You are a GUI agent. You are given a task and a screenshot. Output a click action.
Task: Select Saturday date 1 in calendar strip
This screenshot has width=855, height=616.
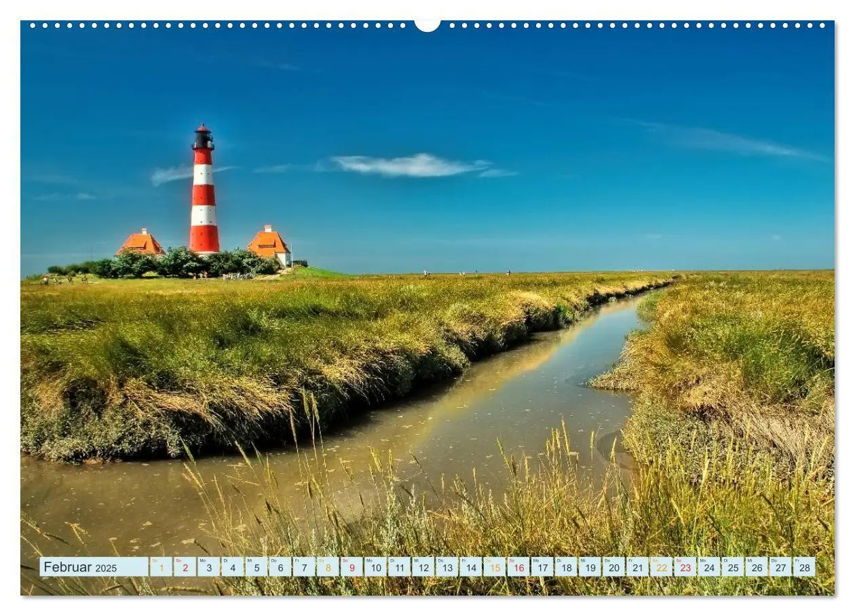tap(161, 567)
